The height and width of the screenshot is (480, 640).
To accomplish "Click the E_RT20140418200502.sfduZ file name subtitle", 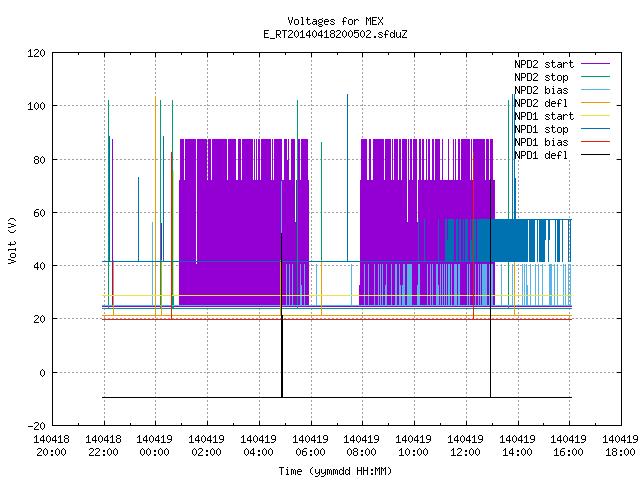I will (335, 34).
